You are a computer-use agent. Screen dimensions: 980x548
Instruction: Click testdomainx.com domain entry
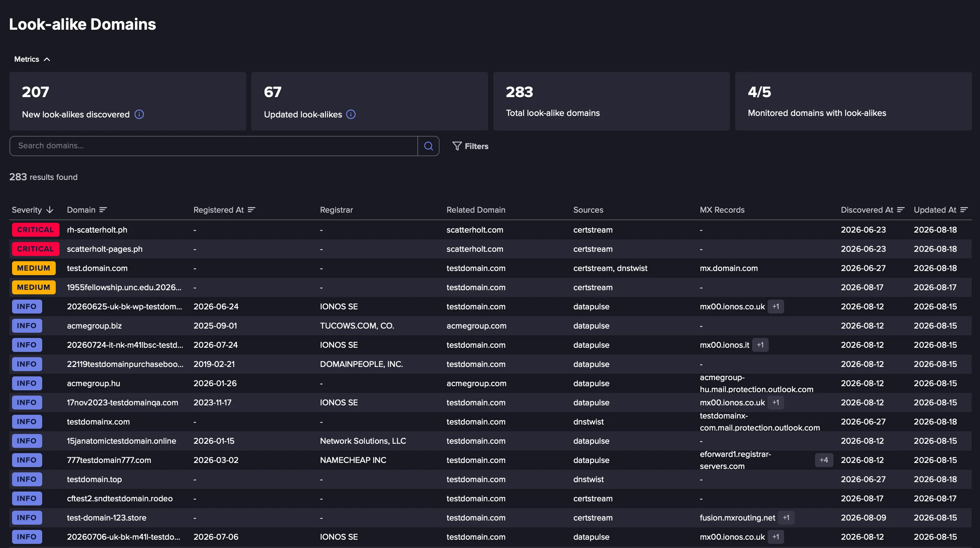click(x=98, y=422)
